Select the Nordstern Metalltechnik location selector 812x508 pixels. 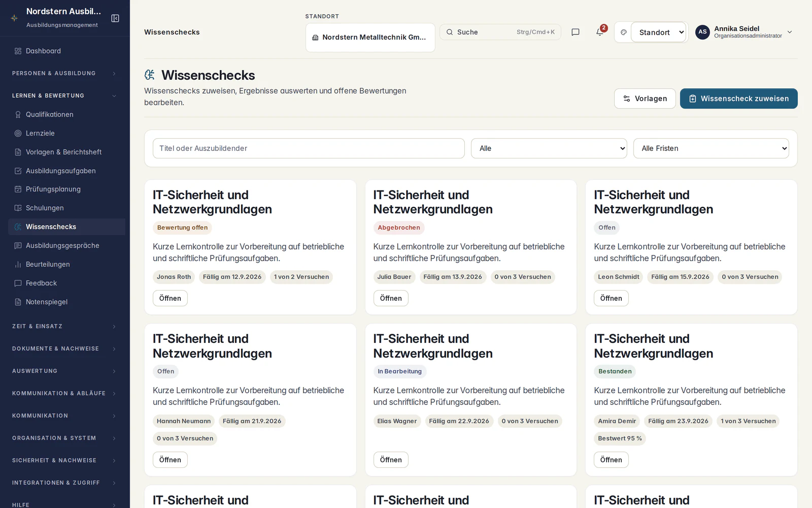pyautogui.click(x=370, y=37)
